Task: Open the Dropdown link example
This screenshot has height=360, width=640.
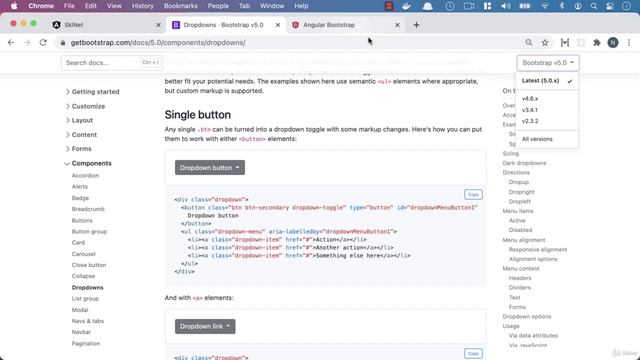Action: coord(205,326)
